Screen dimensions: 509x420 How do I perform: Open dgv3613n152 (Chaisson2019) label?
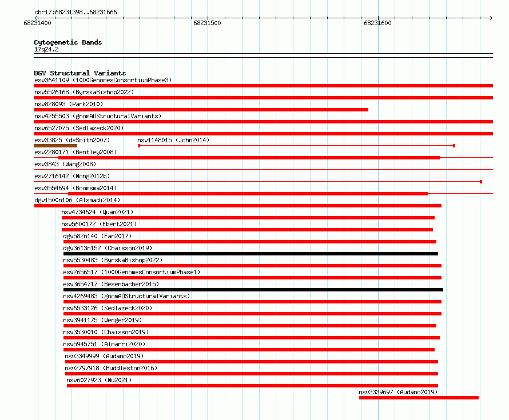pos(108,248)
